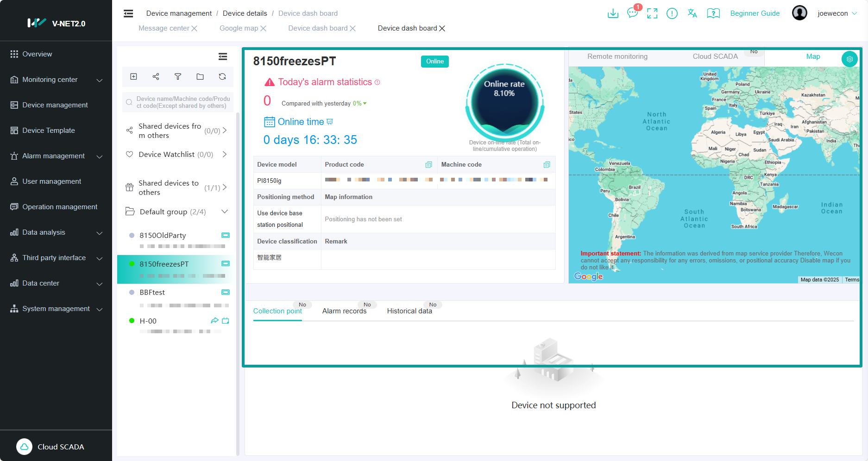Viewport: 868px width, 461px height.
Task: Expand System management menu
Action: pos(99,309)
